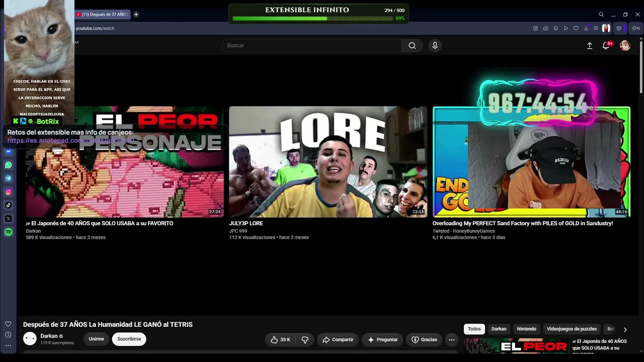Click the 'Unirme' join button
This screenshot has width=644, height=362.
click(96, 339)
